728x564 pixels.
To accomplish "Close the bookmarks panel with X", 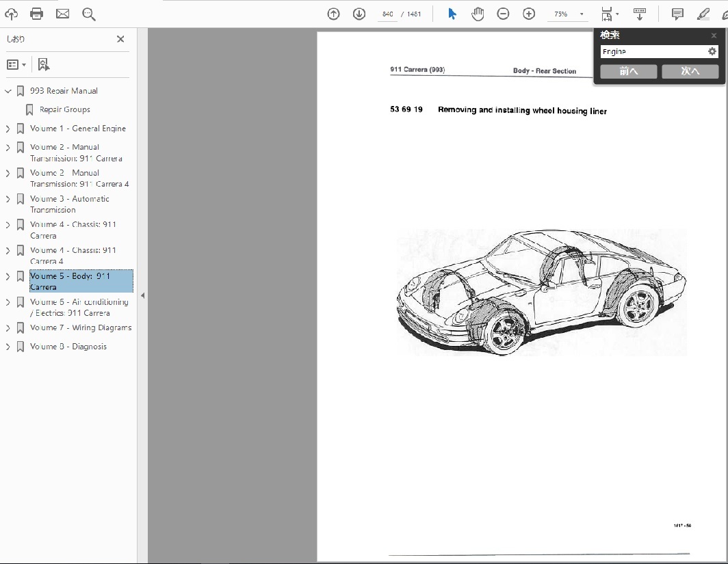I will click(120, 39).
